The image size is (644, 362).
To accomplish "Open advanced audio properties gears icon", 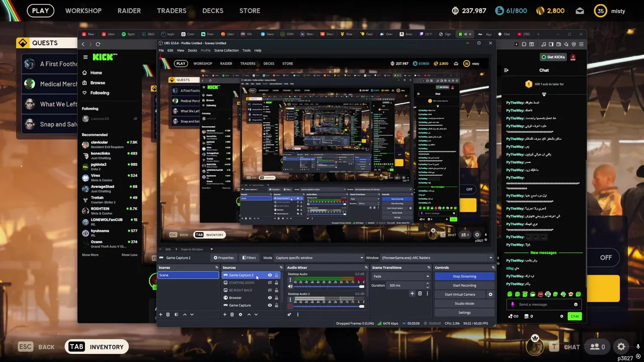I will (289, 314).
